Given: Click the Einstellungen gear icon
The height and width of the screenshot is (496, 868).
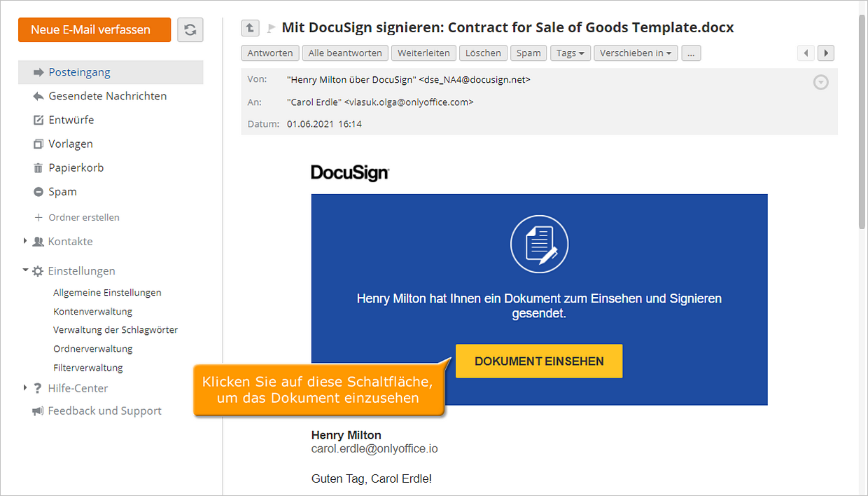Looking at the screenshot, I should [38, 271].
